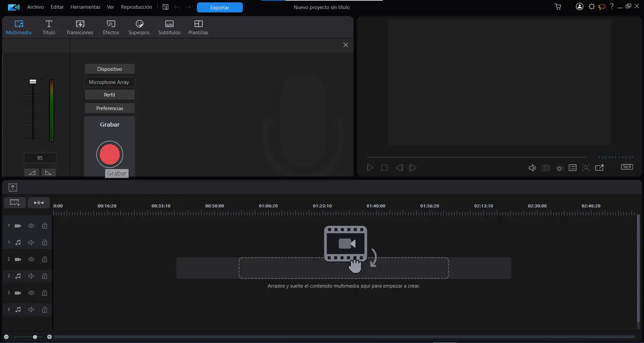
Task: Open the Archivo menu
Action: [36, 7]
